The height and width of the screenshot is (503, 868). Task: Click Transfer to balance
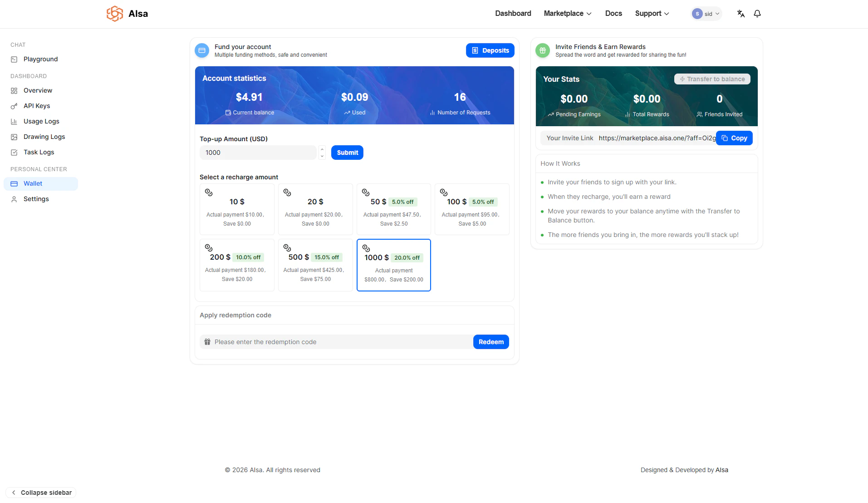tap(711, 79)
